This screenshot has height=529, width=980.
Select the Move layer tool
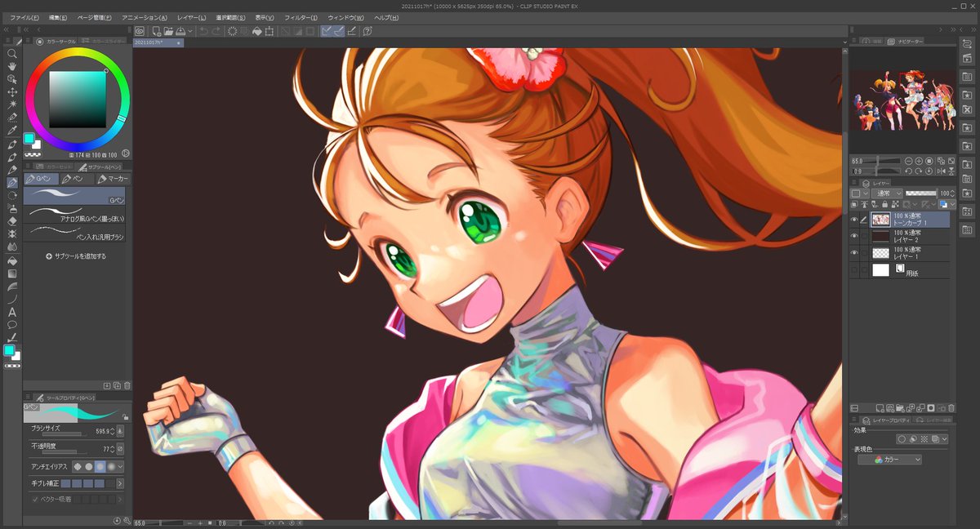[12, 92]
